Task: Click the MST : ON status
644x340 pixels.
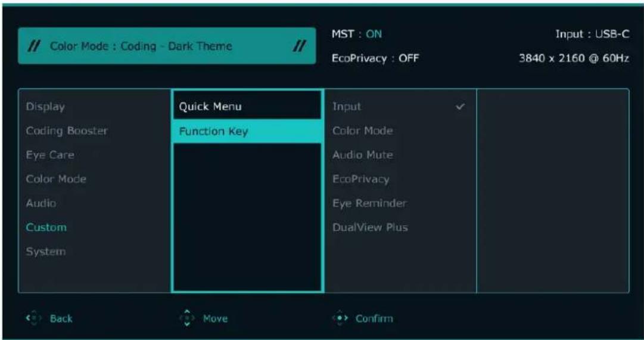Action: click(x=356, y=34)
